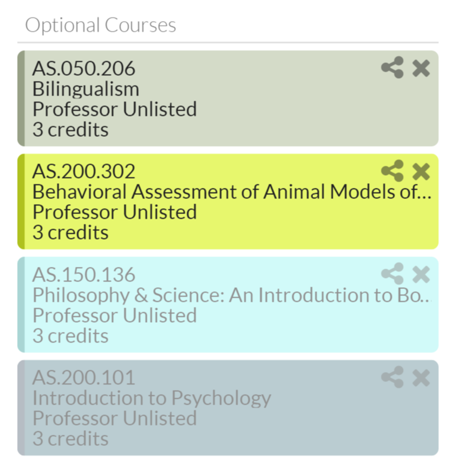Share the Bilingualism course
Viewport: 452px width, 476px height.
click(x=392, y=68)
